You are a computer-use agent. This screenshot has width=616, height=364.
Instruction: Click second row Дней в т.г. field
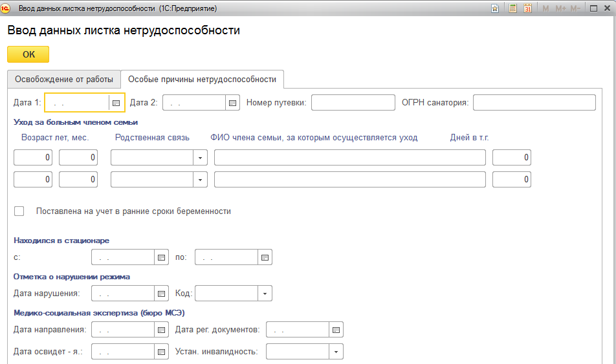(x=512, y=180)
